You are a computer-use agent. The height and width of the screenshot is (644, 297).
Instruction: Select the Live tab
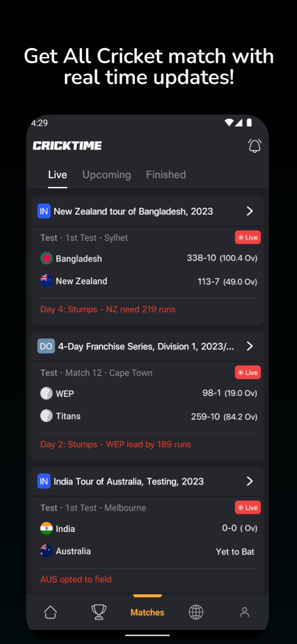pyautogui.click(x=57, y=175)
